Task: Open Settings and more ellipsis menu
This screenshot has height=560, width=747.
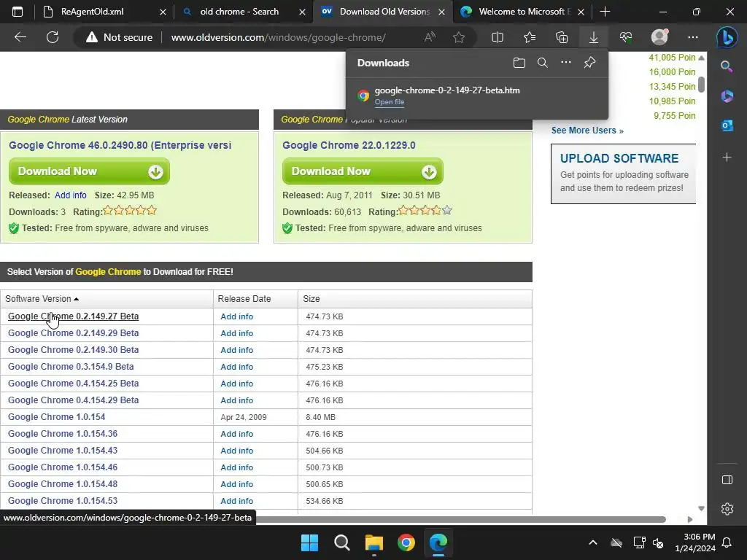Action: (x=693, y=37)
